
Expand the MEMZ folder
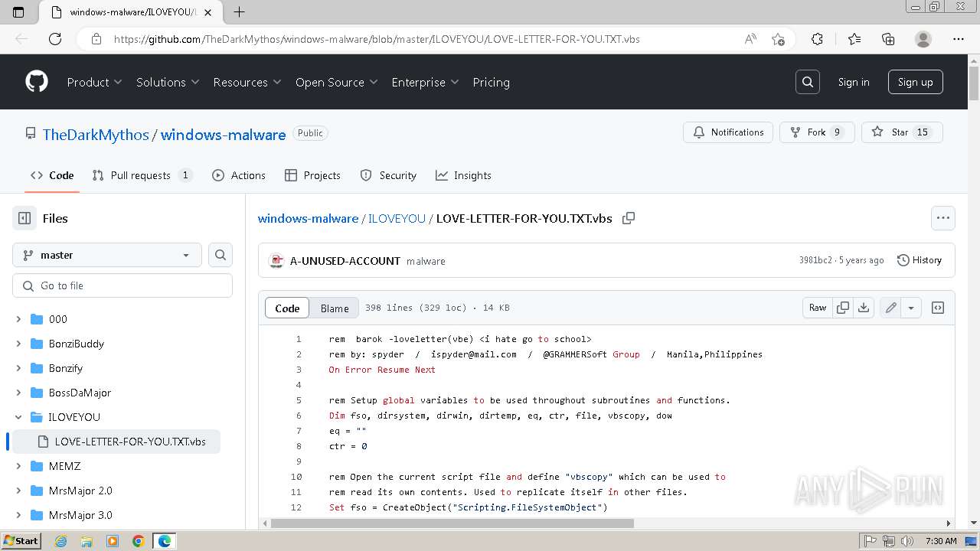[x=18, y=466]
